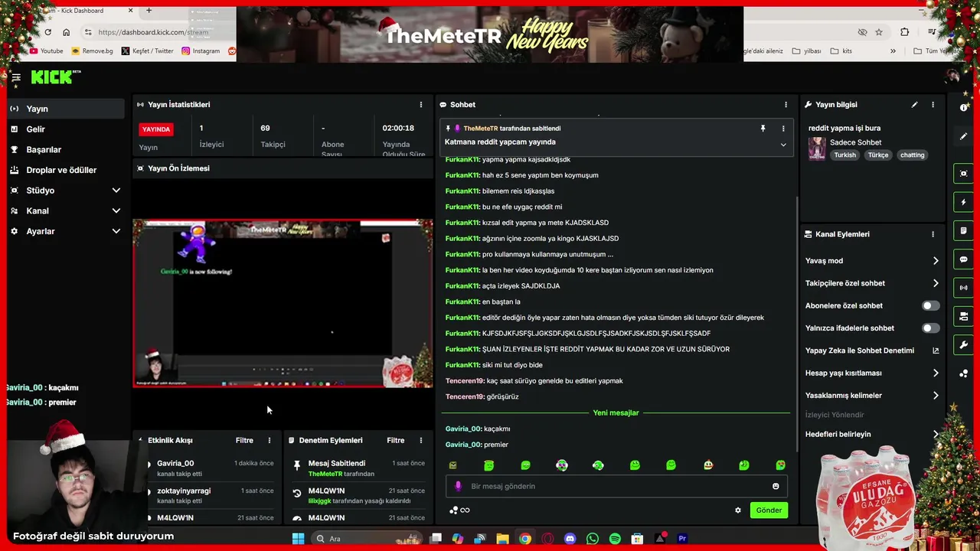Click the microphone icon in message field
Screen dimensions: 980x551
[x=458, y=486]
